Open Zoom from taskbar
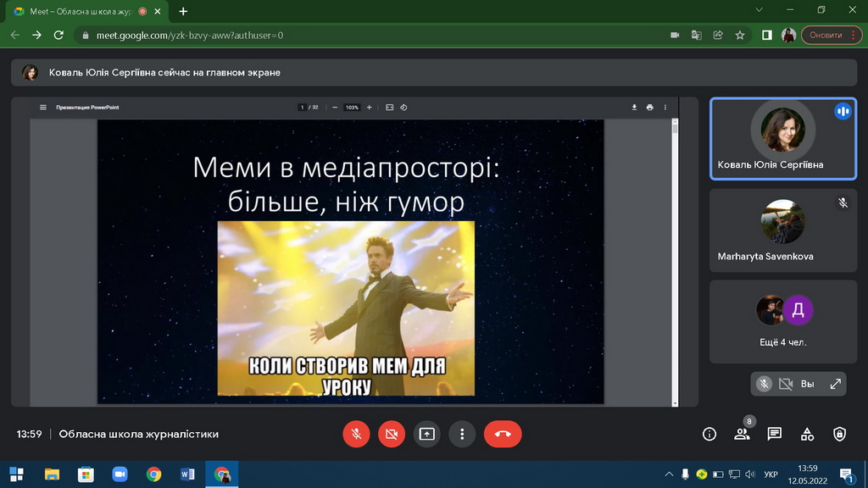868x488 pixels. [x=120, y=474]
